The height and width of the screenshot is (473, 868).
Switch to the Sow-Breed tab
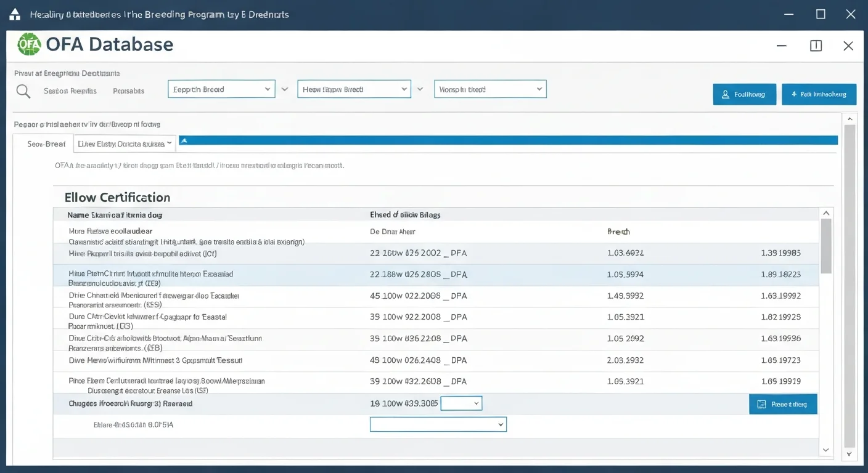(x=45, y=144)
